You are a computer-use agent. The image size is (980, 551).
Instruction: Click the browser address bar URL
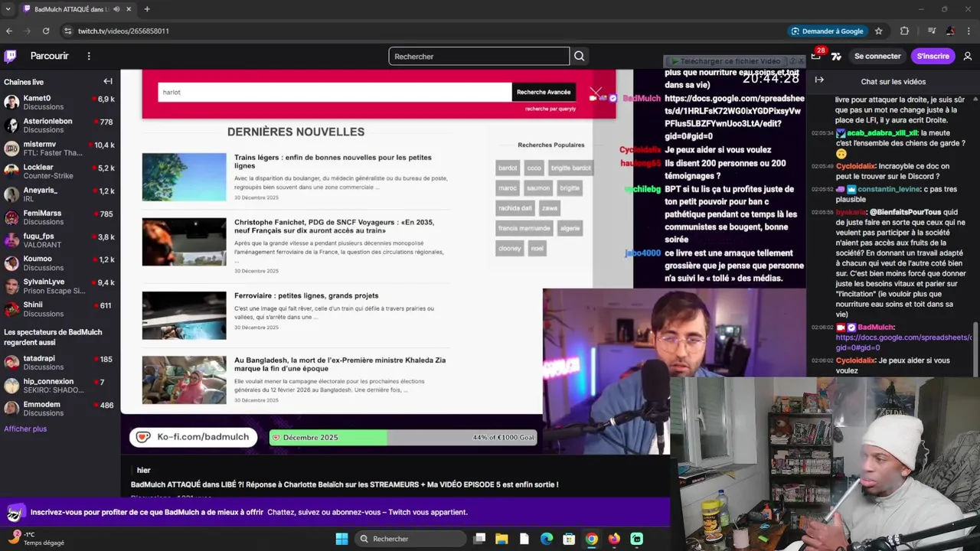[123, 31]
